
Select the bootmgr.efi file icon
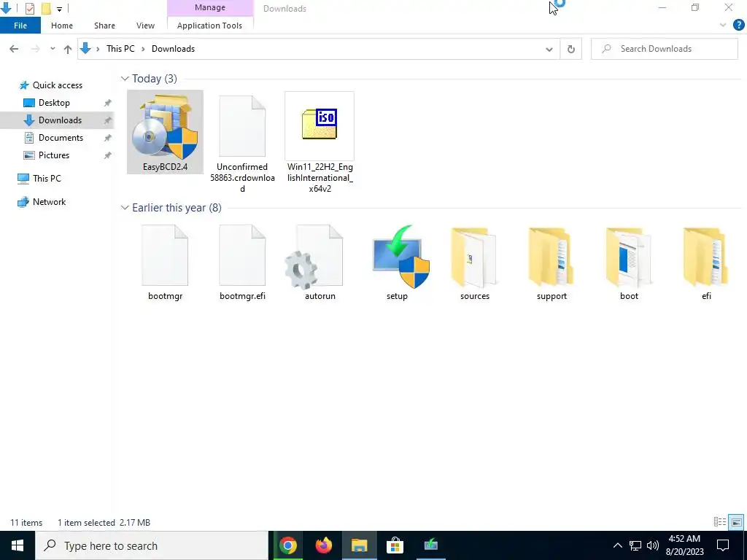[242, 256]
